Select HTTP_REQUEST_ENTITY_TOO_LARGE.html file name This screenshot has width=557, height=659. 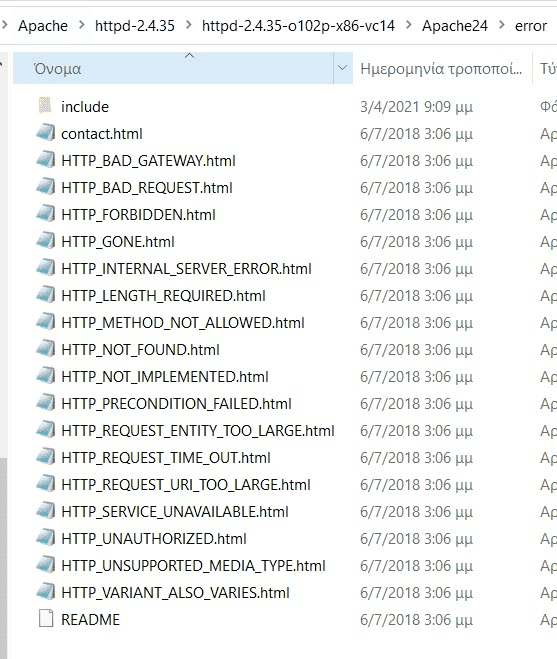coord(198,431)
